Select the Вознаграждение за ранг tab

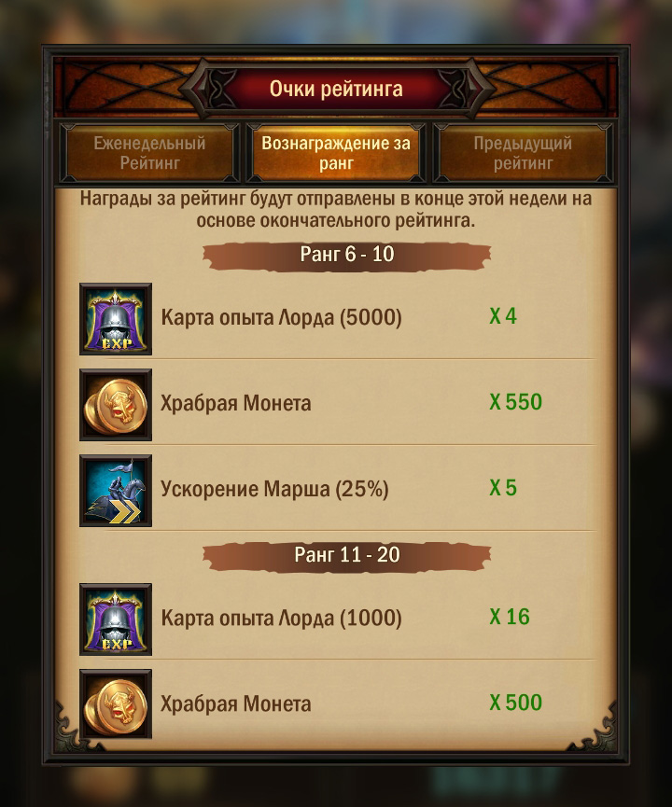click(x=336, y=153)
